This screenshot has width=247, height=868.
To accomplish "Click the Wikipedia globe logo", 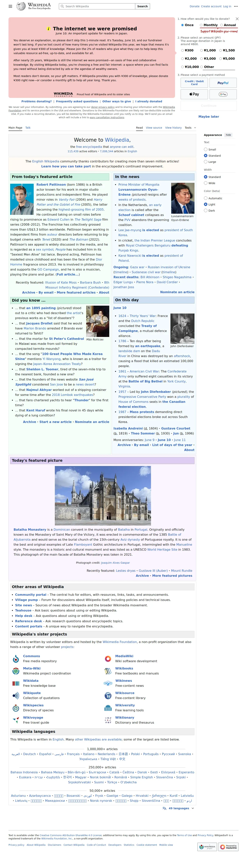I will pos(21,6).
